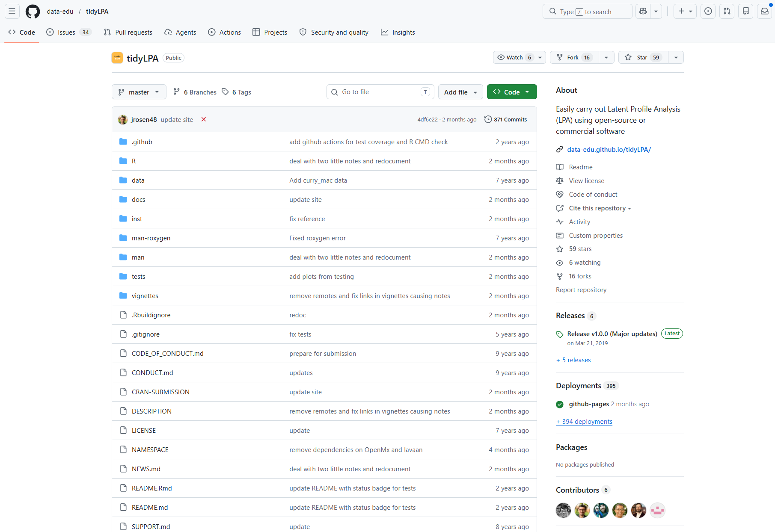Open the notifications inbox icon
Image resolution: width=775 pixels, height=532 pixels.
coord(764,12)
